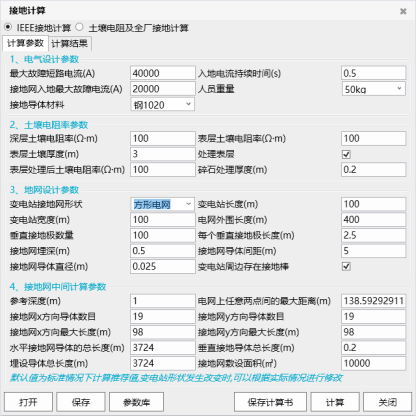Select 土壤电阻及全厂接地计算 radio option

pyautogui.click(x=79, y=27)
